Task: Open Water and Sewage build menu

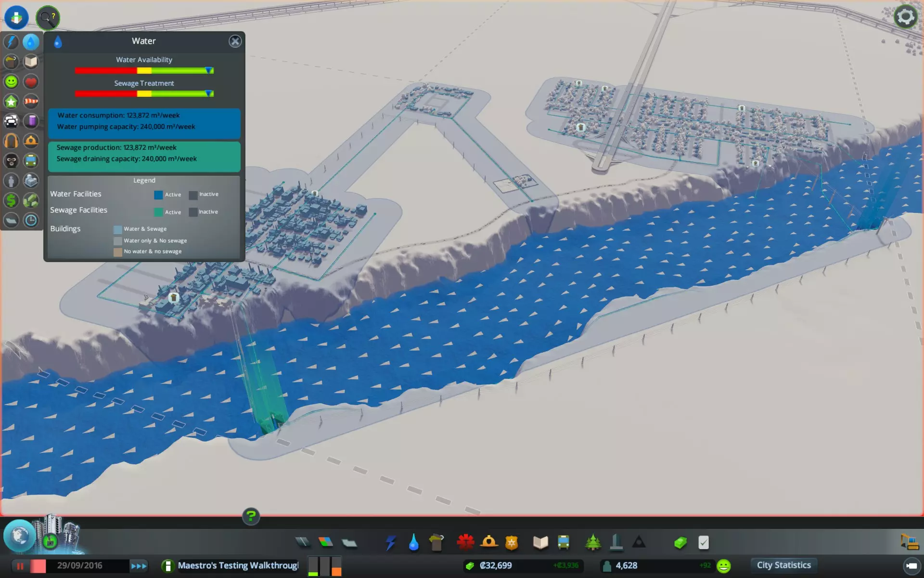Action: pyautogui.click(x=413, y=542)
